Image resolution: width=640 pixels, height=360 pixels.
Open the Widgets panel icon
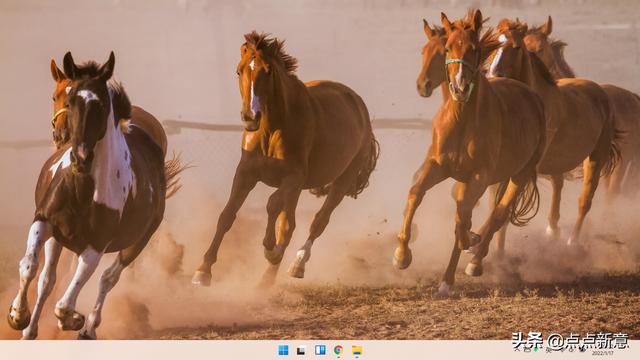coord(320,350)
